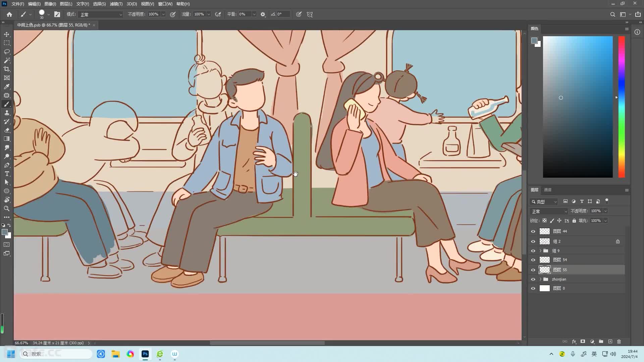Open File Explorer from taskbar

pos(116,354)
